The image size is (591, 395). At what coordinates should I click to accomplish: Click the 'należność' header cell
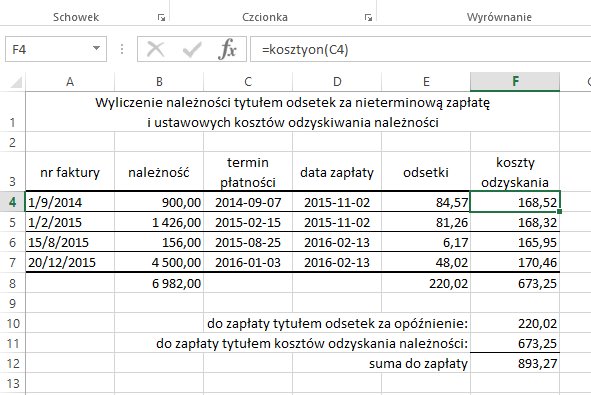[x=159, y=172]
